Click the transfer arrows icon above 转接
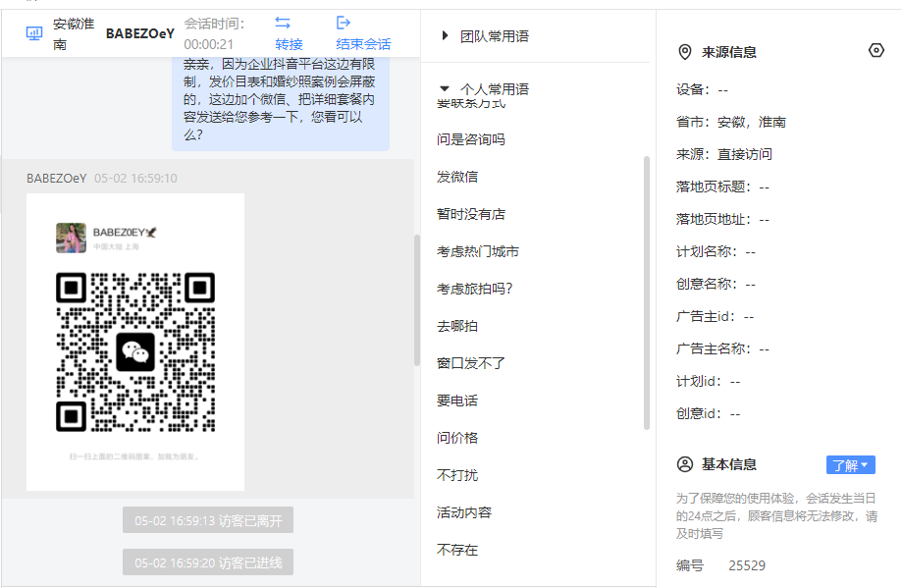 click(283, 23)
